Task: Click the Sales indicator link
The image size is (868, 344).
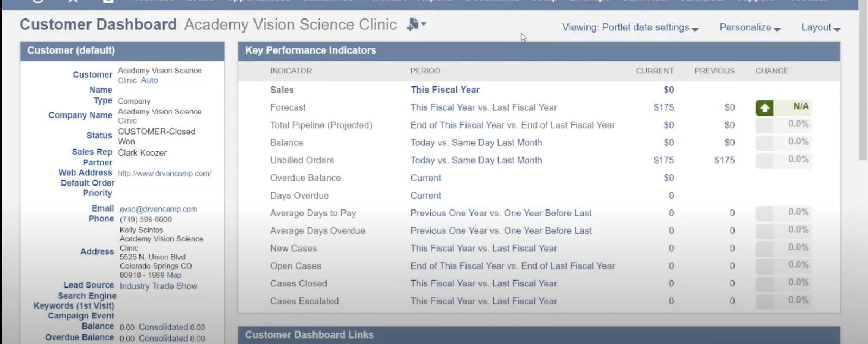Action: pos(282,90)
